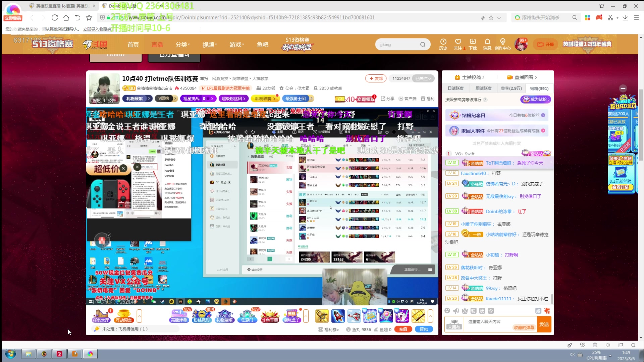644x362 pixels.
Task: Send the gold rocket gift
Action: click(322, 316)
